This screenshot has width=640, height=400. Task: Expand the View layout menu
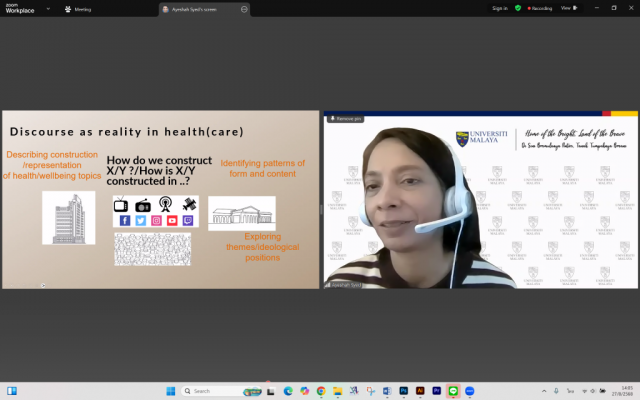567,8
